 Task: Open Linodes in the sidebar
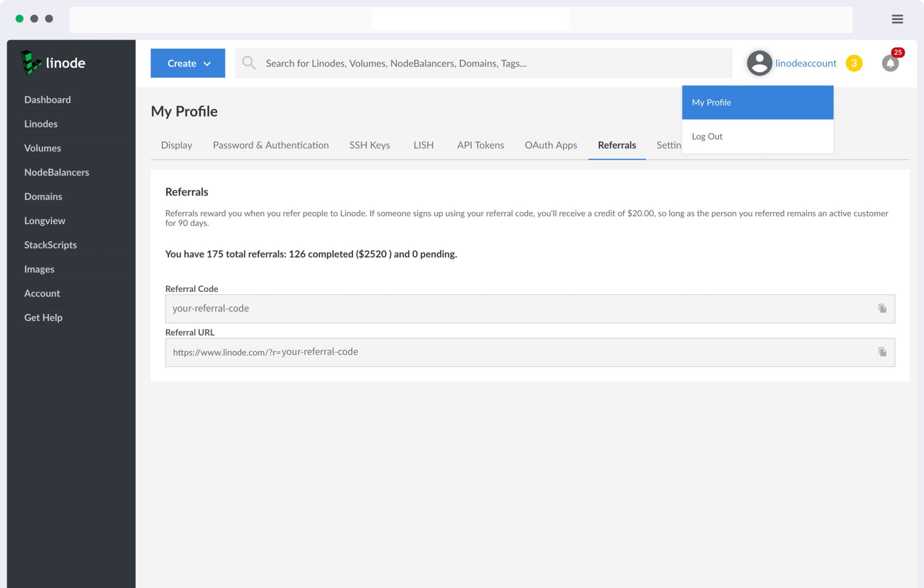tap(41, 124)
